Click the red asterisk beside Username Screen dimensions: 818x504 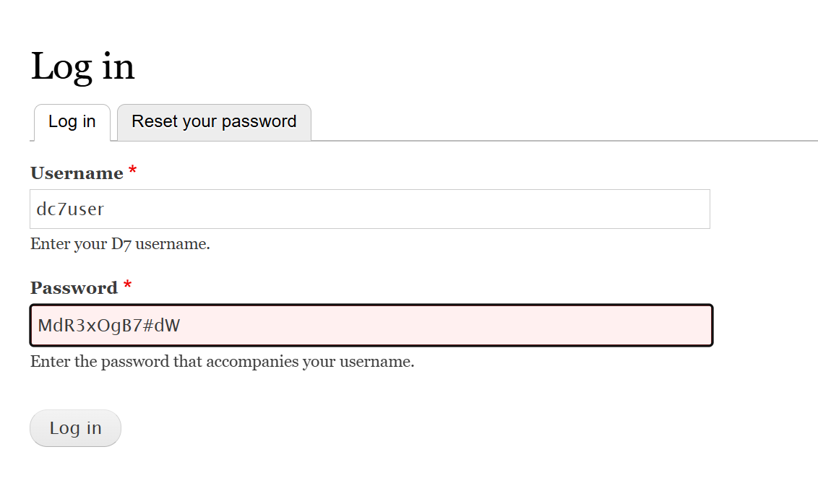tap(132, 172)
